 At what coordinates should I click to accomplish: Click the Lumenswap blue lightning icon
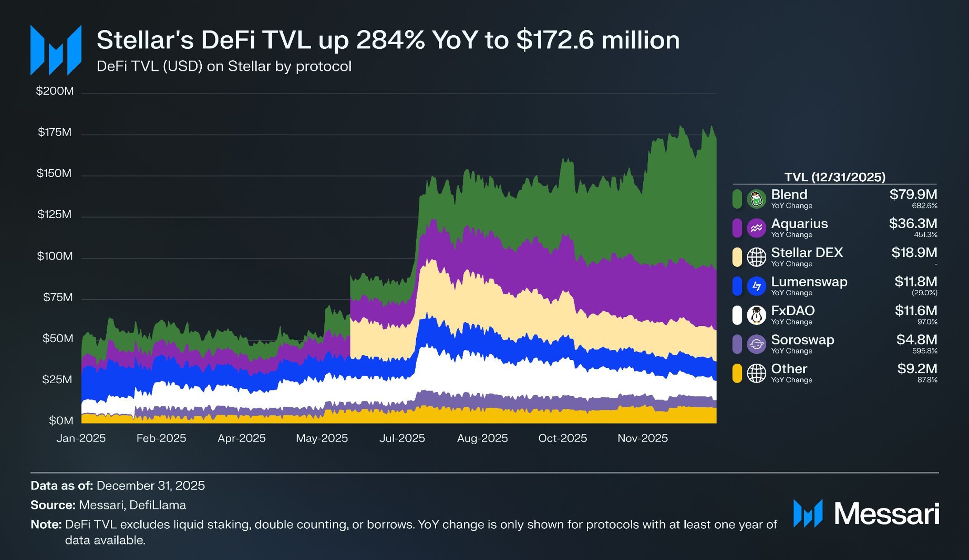(x=756, y=286)
